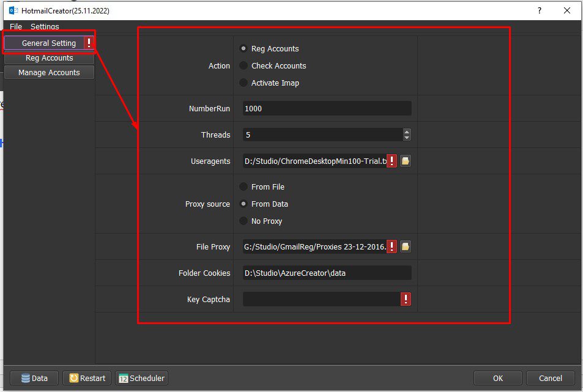The width and height of the screenshot is (583, 392).
Task: Open the Scheduler calendar button
Action: 142,378
